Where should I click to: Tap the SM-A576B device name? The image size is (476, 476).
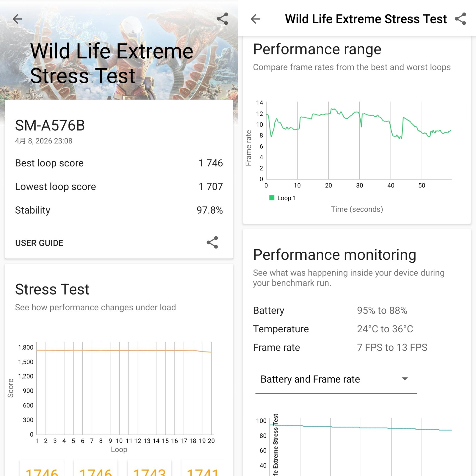click(x=50, y=126)
